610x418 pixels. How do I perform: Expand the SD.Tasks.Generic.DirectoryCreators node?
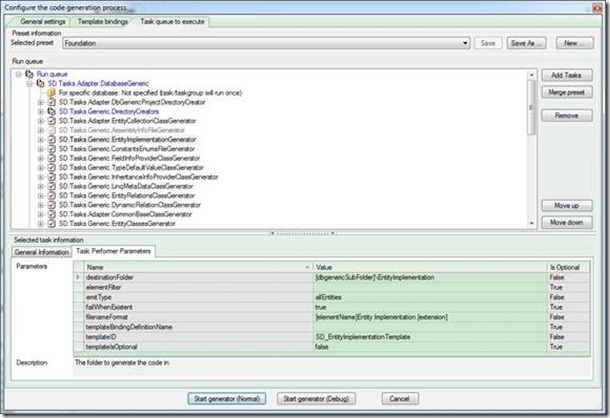tap(40, 111)
